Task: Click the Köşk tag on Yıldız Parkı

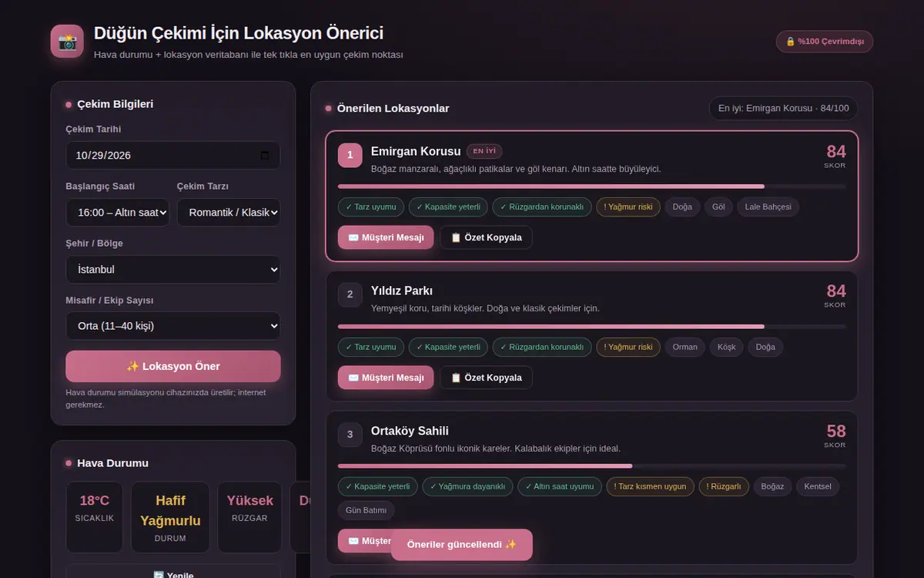Action: (x=727, y=347)
